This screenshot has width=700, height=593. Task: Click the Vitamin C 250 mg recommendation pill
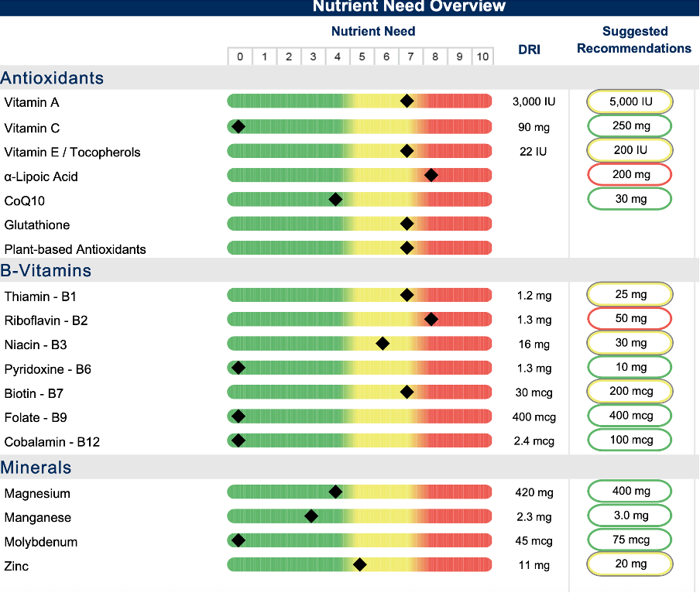coord(630,126)
